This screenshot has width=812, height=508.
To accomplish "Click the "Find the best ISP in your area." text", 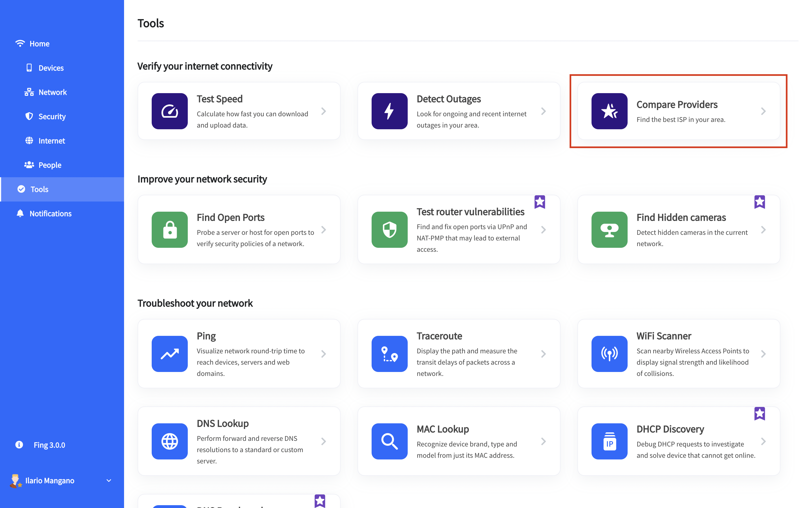I will click(x=681, y=120).
